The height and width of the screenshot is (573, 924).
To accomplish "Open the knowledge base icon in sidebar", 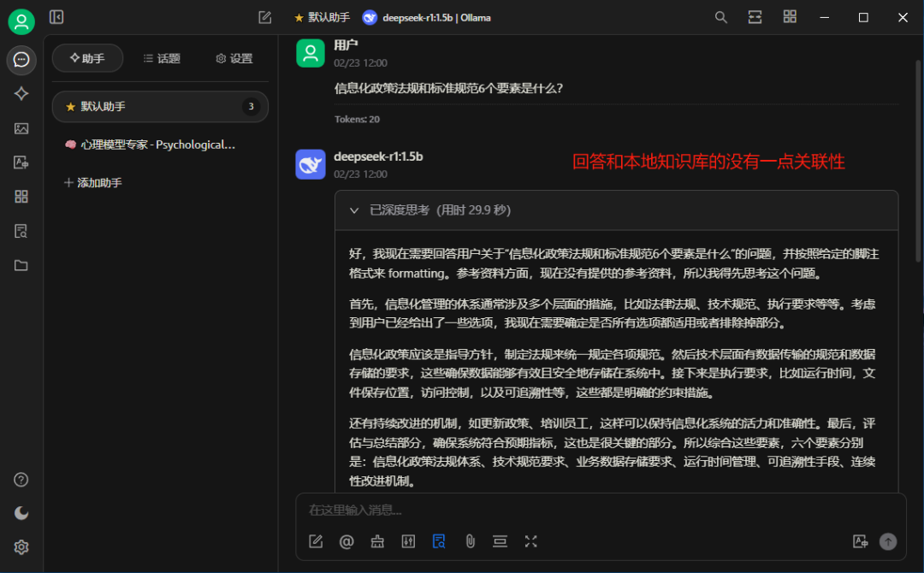I will 21,231.
